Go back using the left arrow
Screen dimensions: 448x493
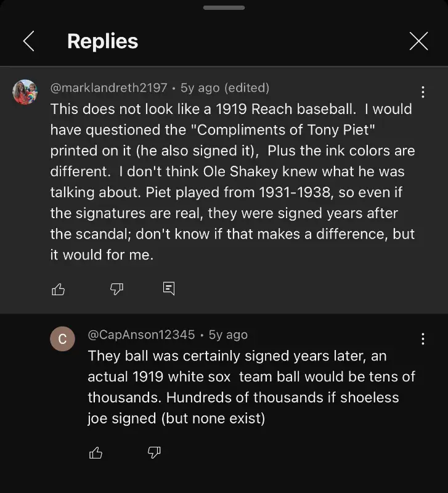[x=28, y=41]
